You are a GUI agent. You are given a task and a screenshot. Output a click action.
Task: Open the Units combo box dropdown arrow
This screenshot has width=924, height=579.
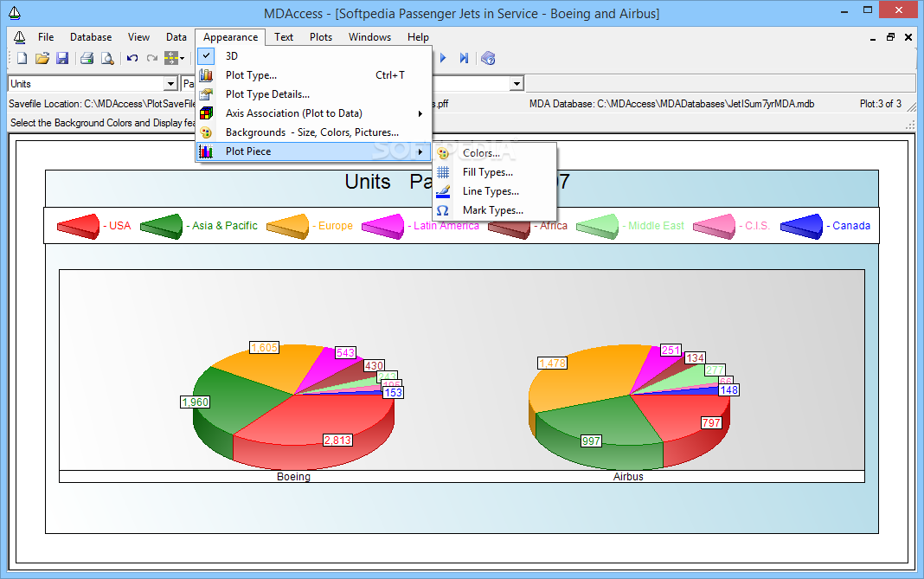(x=170, y=84)
